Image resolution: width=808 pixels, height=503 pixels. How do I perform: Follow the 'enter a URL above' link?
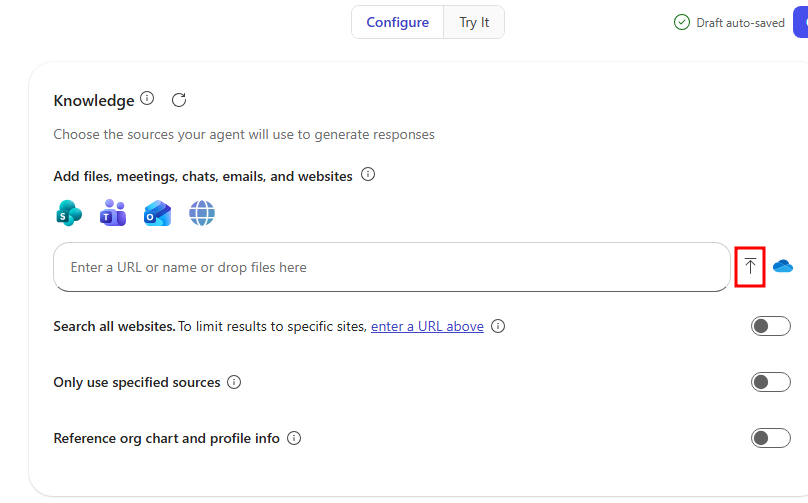tap(427, 327)
